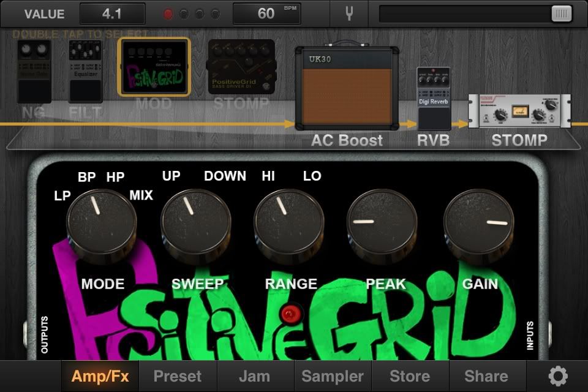
Task: Select the UK30 AC Boost amplifier
Action: click(347, 86)
